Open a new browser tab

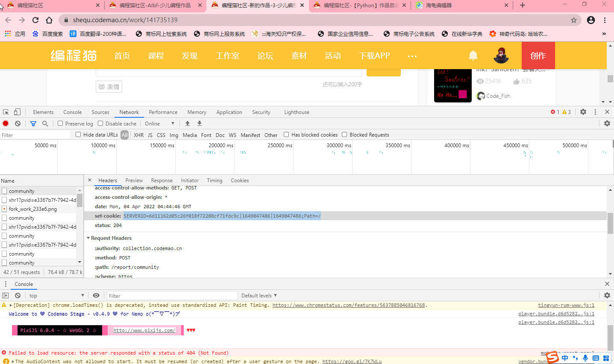point(522,5)
